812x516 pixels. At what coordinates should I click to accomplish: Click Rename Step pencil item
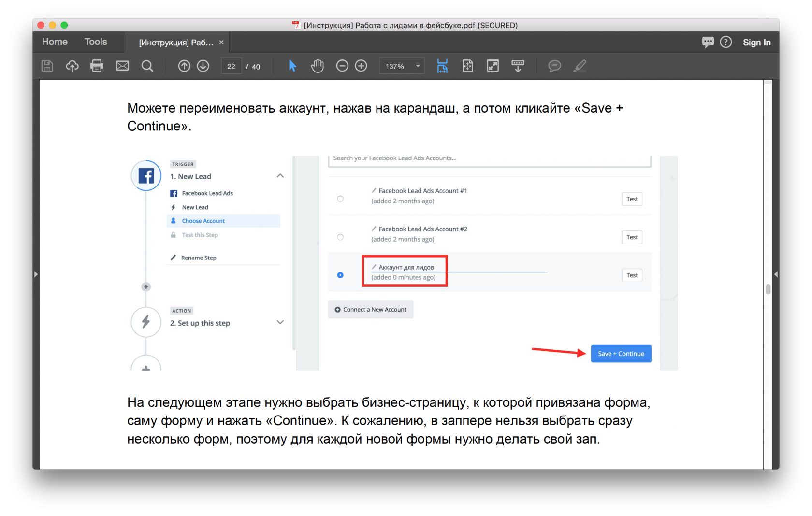(x=193, y=258)
